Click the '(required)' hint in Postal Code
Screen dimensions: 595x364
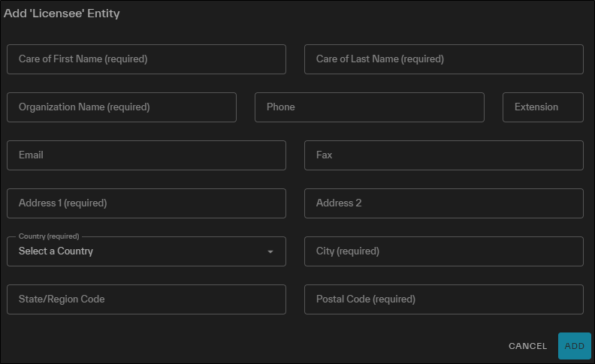pos(394,299)
